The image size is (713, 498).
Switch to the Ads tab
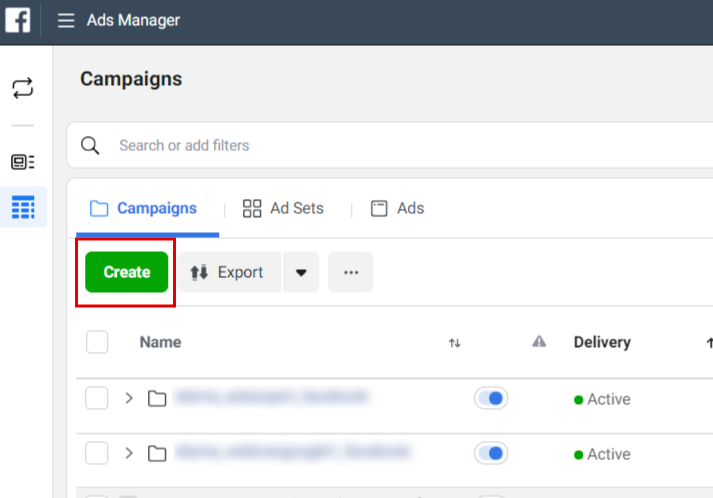pyautogui.click(x=397, y=208)
